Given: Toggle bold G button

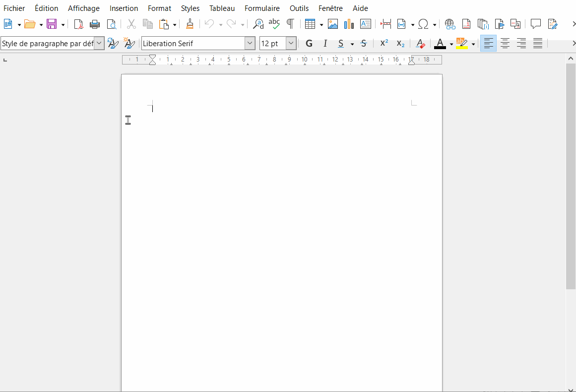Looking at the screenshot, I should point(309,44).
